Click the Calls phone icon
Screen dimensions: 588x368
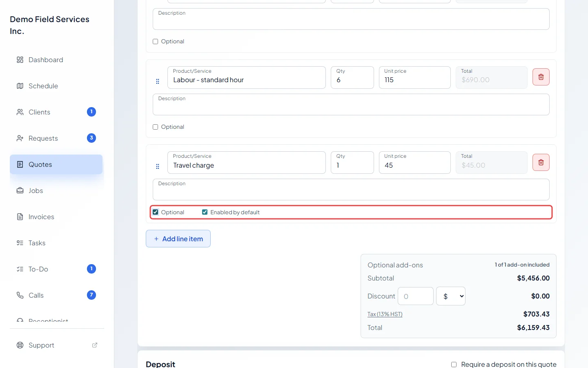(20, 295)
